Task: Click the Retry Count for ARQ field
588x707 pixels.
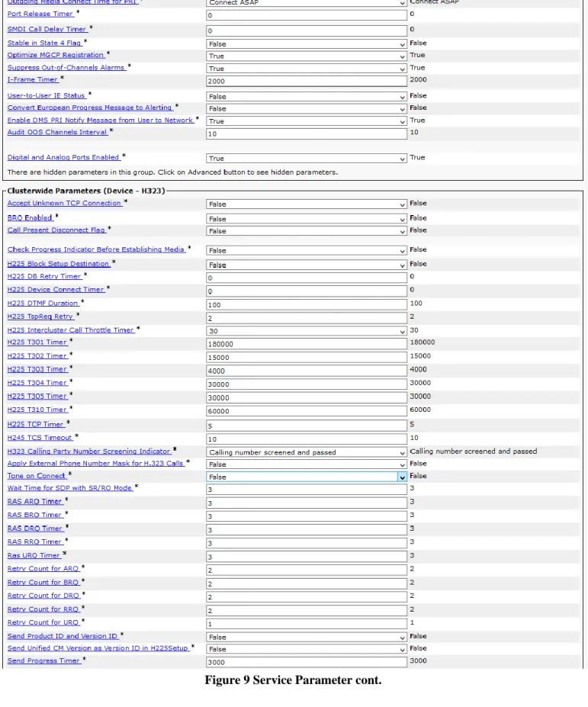Action: pyautogui.click(x=307, y=570)
